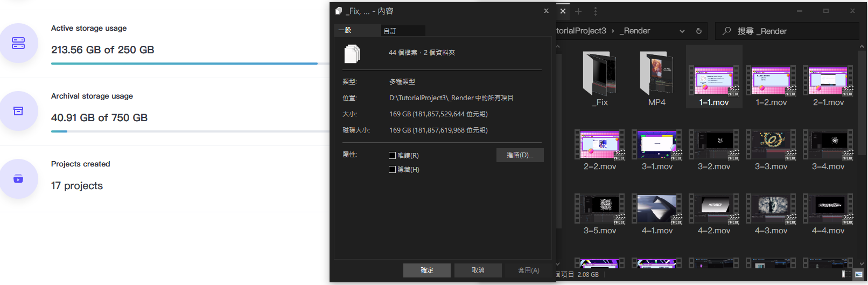Viewport: 868px width, 285px height.
Task: Open 進階(D)... advanced attributes
Action: tap(520, 155)
